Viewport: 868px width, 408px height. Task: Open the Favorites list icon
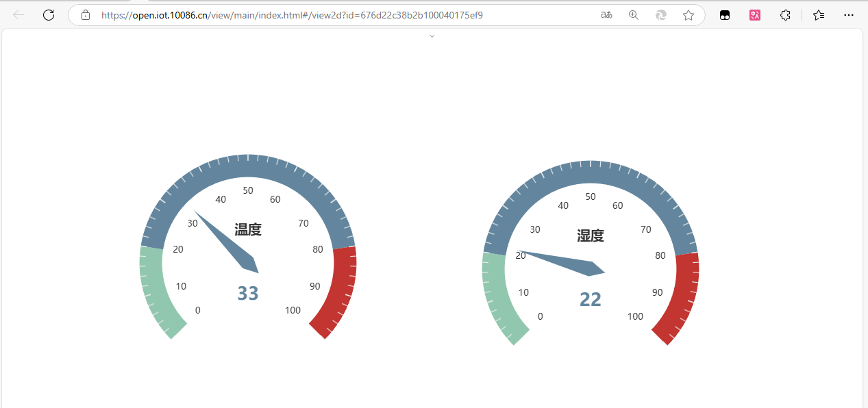[x=819, y=15]
